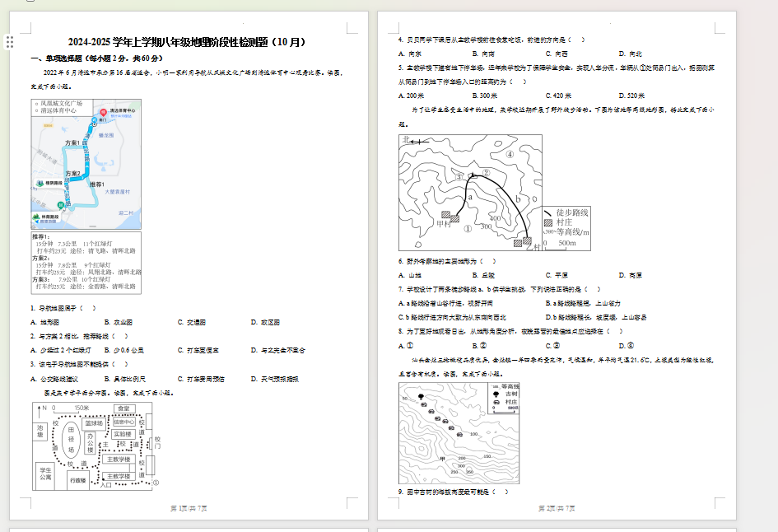Click option "B. 丘陵" of question 6

(483, 275)
